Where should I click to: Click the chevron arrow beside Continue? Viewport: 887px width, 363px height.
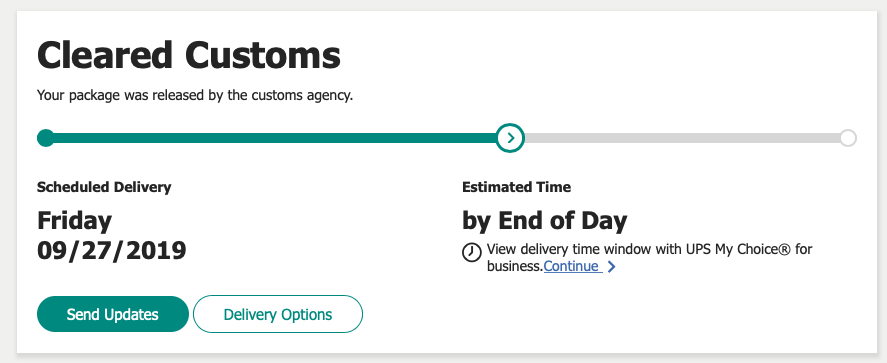[611, 266]
